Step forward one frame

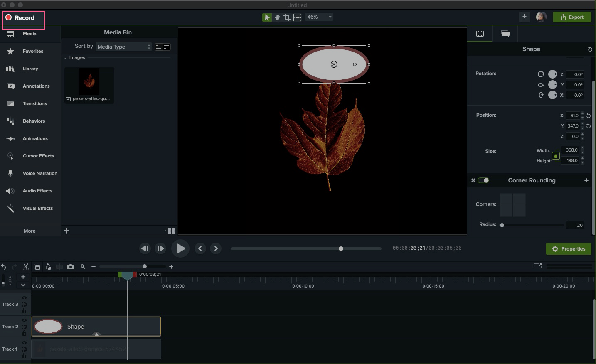[x=160, y=248]
